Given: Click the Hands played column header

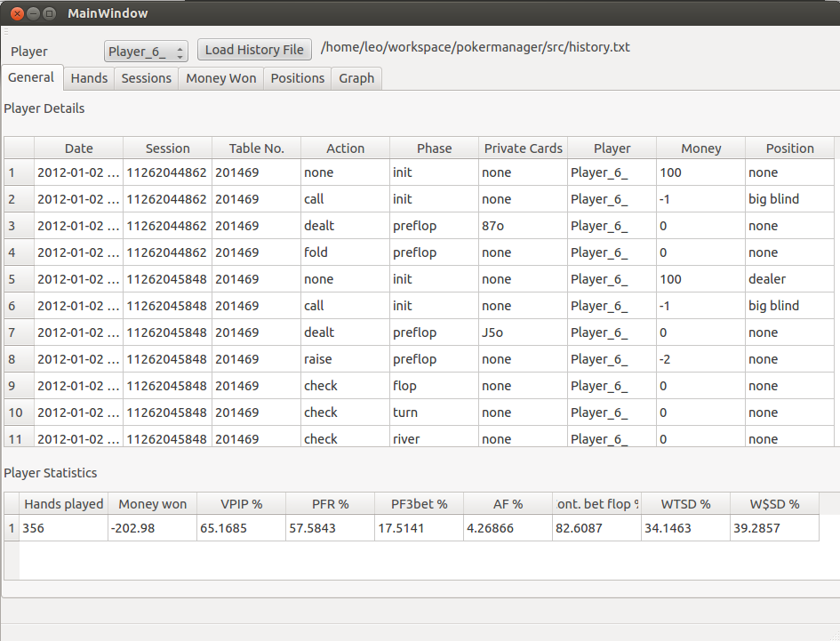Looking at the screenshot, I should coord(64,504).
